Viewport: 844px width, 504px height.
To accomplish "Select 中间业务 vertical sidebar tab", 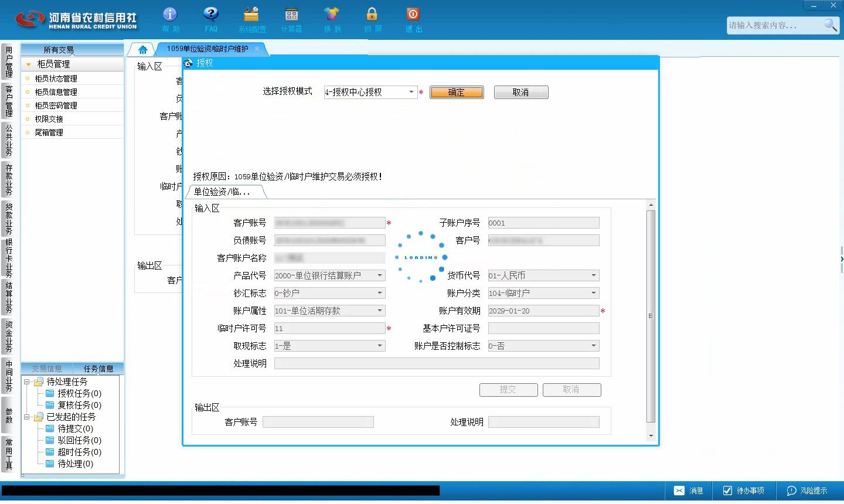I will [x=9, y=376].
